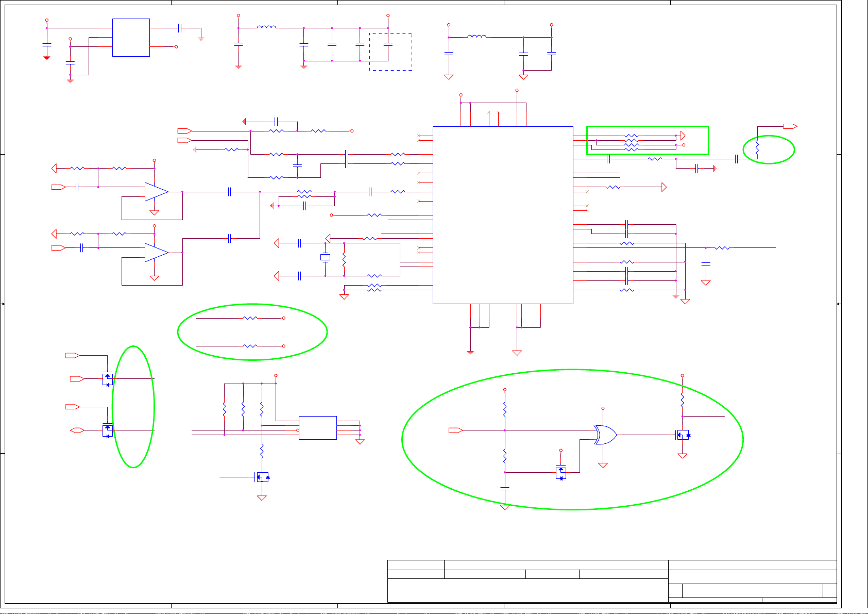Select the capacitor beside the top-left blue box
This screenshot has width=868, height=614.
180,28
